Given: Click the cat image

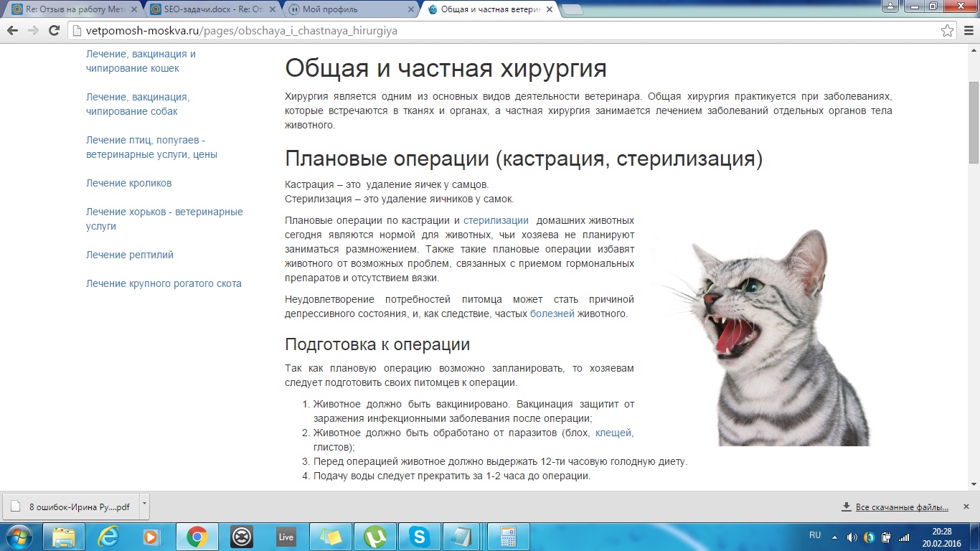Looking at the screenshot, I should [x=764, y=337].
